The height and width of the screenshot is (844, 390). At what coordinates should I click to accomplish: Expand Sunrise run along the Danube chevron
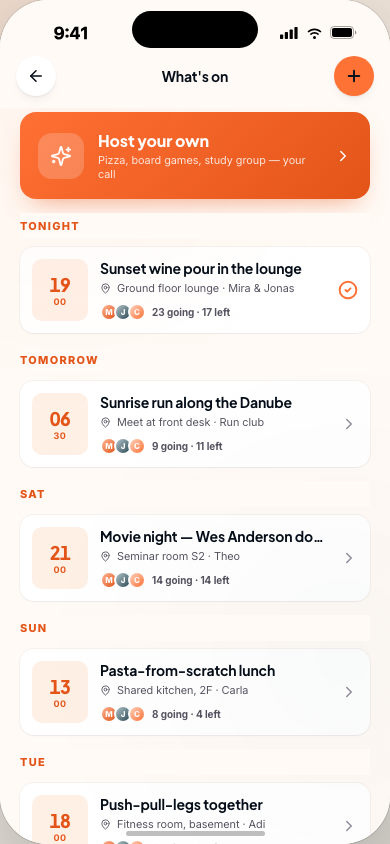pyautogui.click(x=349, y=424)
